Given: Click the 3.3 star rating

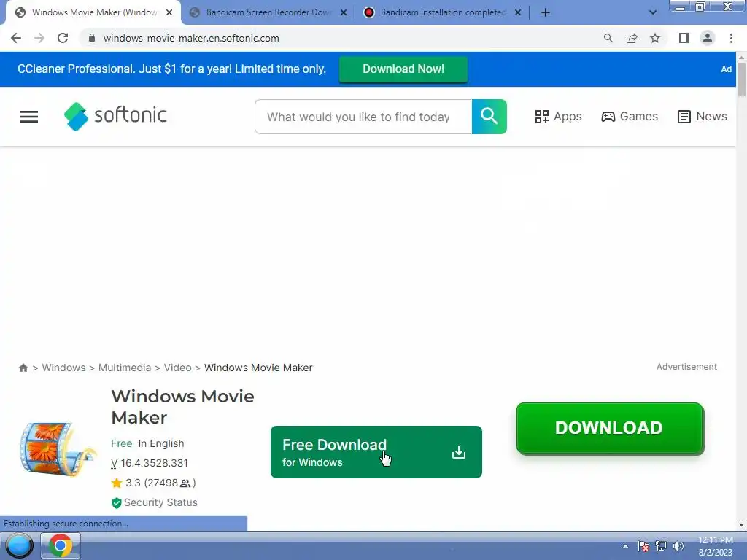Looking at the screenshot, I should 153,483.
